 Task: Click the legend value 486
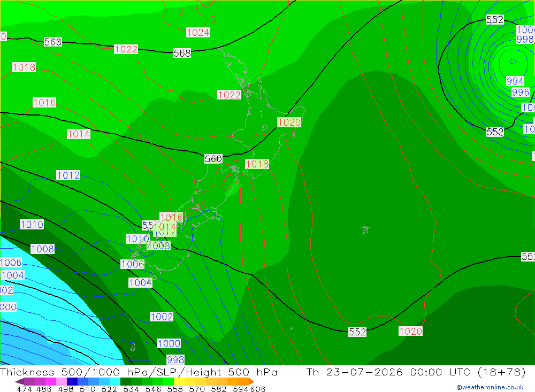click(44, 389)
